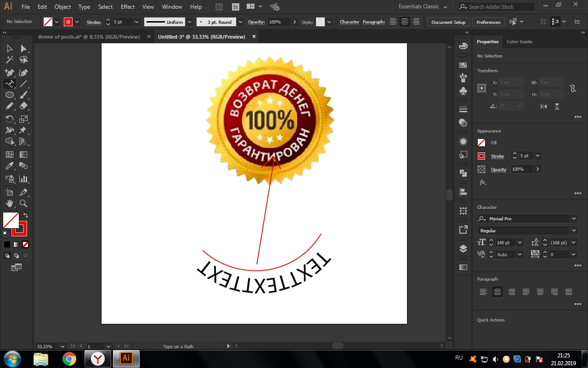Select the Eraser tool
The image size is (588, 368).
(23, 106)
